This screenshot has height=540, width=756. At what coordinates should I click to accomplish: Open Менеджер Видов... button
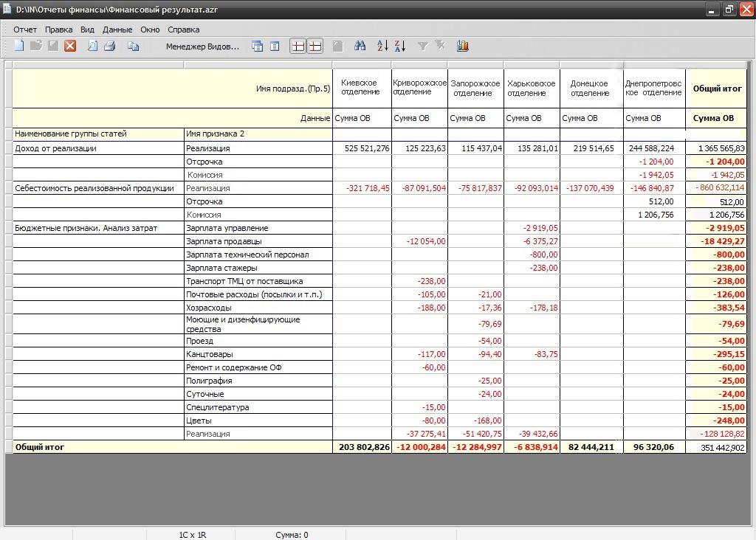tap(202, 46)
